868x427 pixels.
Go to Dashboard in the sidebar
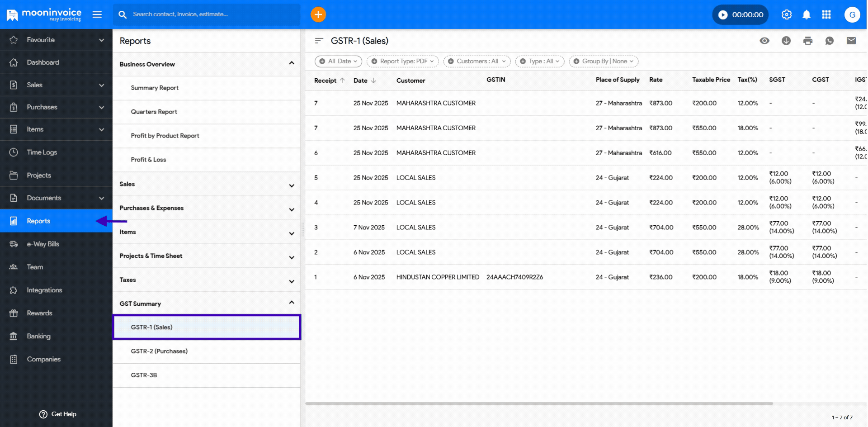tap(56, 62)
